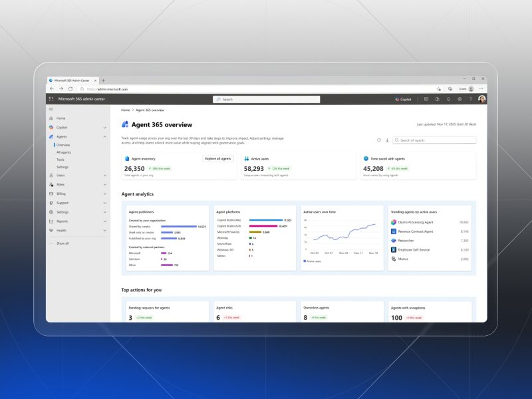Collapse the navigation hamburger menu
This screenshot has height=399, width=532.
51,109
